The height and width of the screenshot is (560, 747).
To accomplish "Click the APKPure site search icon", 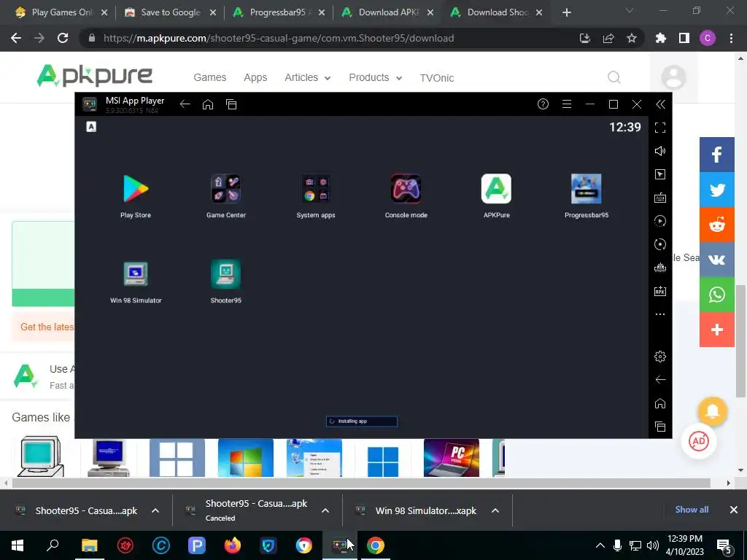I will [614, 77].
